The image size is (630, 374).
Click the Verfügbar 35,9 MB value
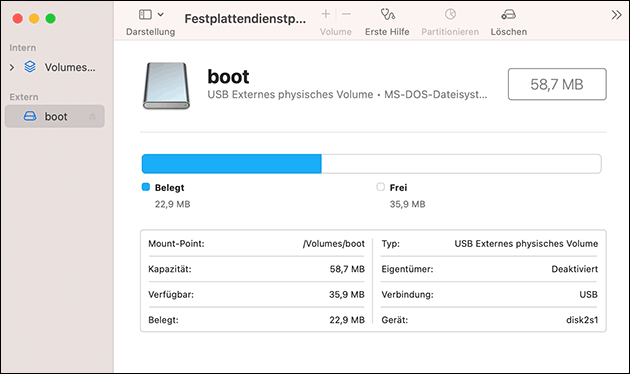(347, 294)
